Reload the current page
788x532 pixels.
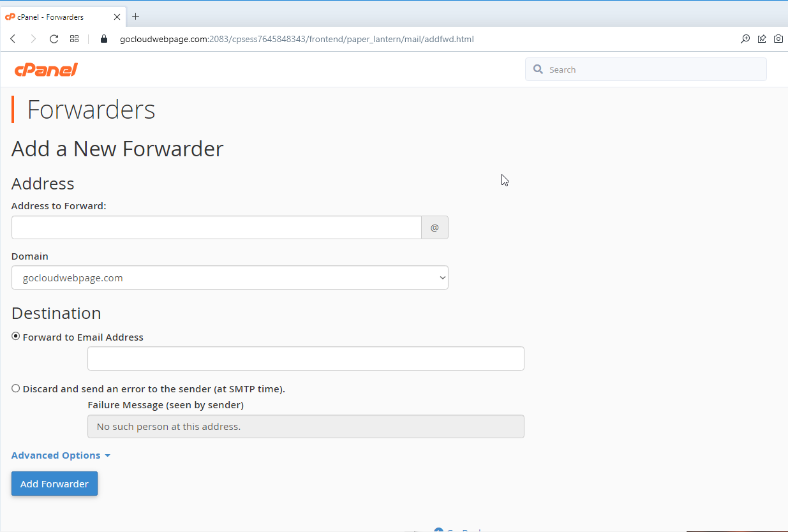pos(54,39)
